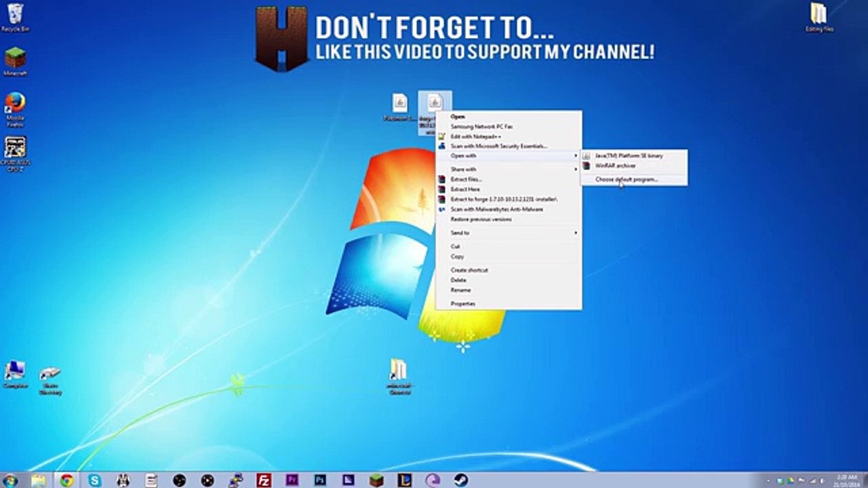
Task: Open Adobe Premiere Pro from the taskbar
Action: click(x=292, y=481)
